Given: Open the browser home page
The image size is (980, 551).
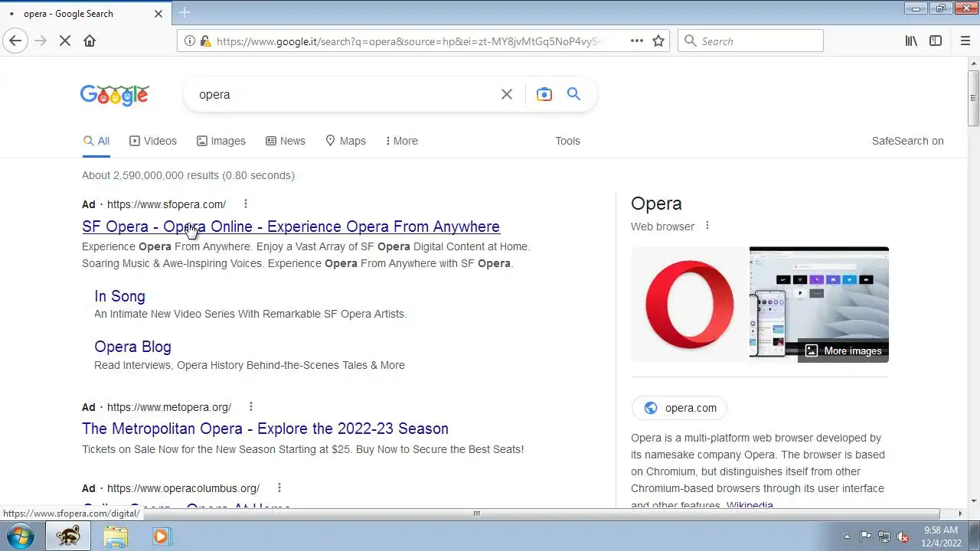Looking at the screenshot, I should coord(90,41).
